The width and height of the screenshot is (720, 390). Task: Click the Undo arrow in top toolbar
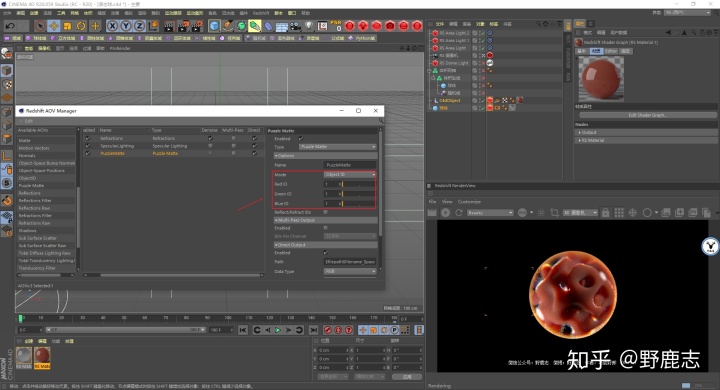pyautogui.click(x=10, y=26)
